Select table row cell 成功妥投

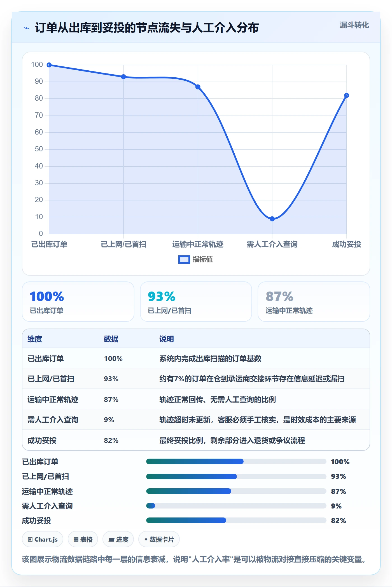(x=42, y=440)
